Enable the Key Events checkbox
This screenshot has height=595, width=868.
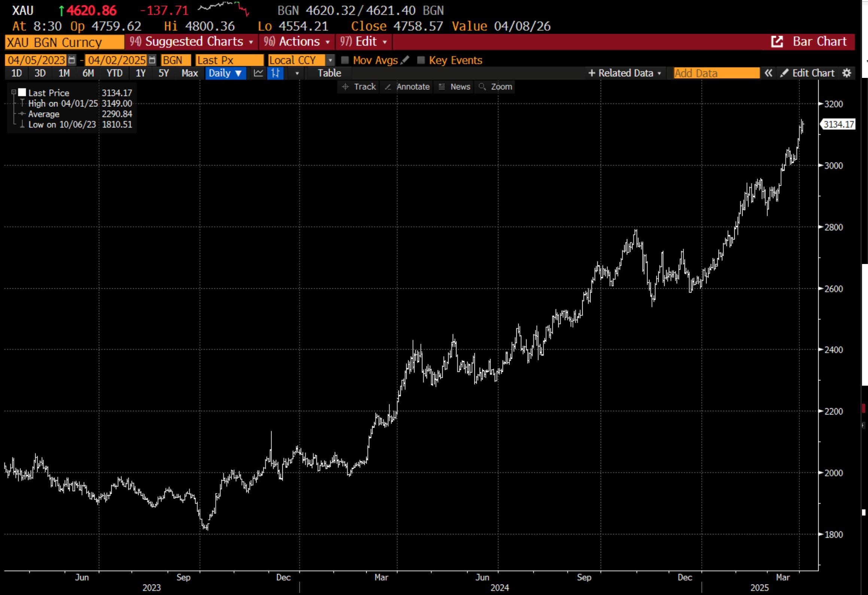point(421,60)
